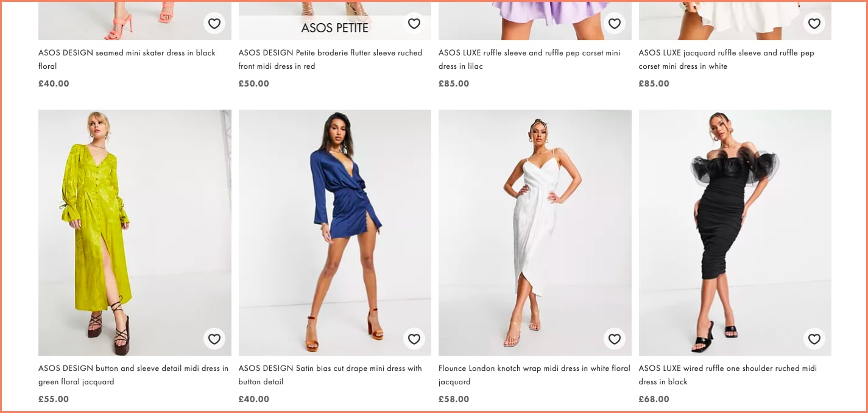The width and height of the screenshot is (868, 413).
Task: Add green floral jacquard midi dress to wishlist
Action: coord(214,339)
